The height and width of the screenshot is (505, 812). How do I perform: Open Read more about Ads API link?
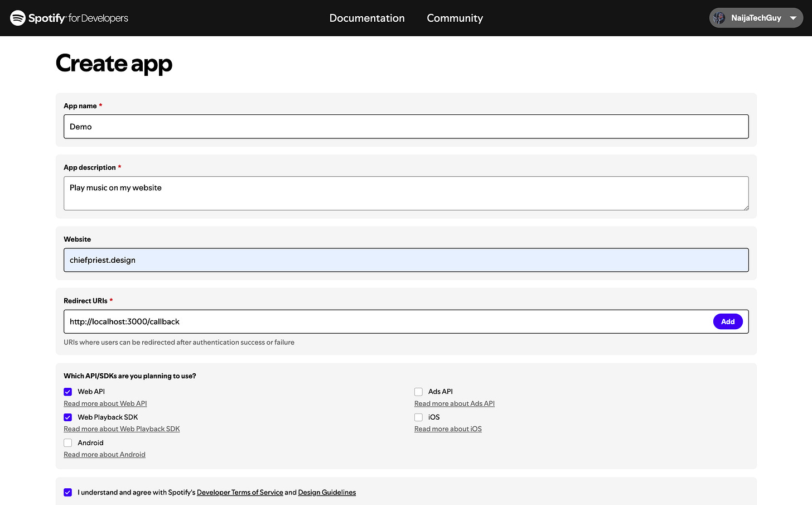455,403
